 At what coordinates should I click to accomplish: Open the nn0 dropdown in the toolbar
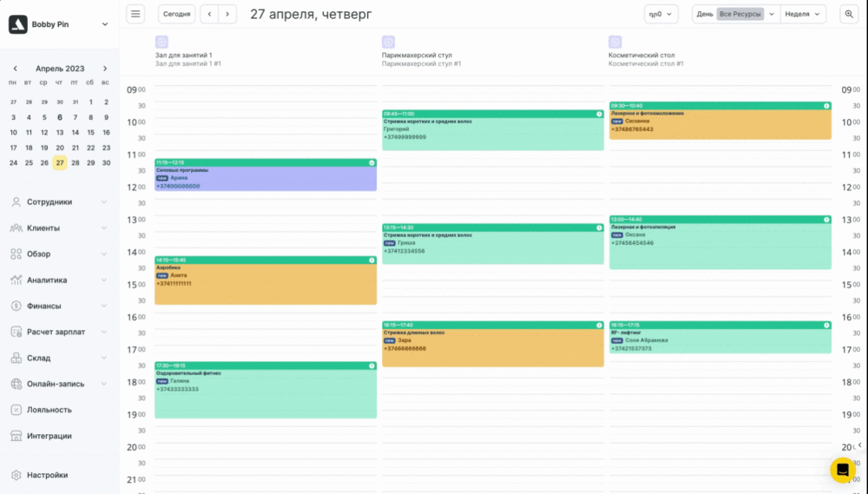click(x=661, y=14)
